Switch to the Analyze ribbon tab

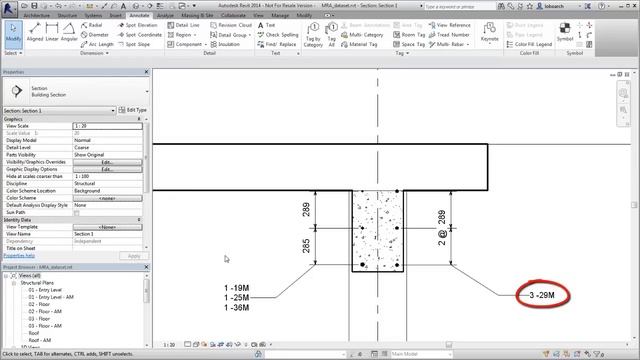click(x=165, y=16)
